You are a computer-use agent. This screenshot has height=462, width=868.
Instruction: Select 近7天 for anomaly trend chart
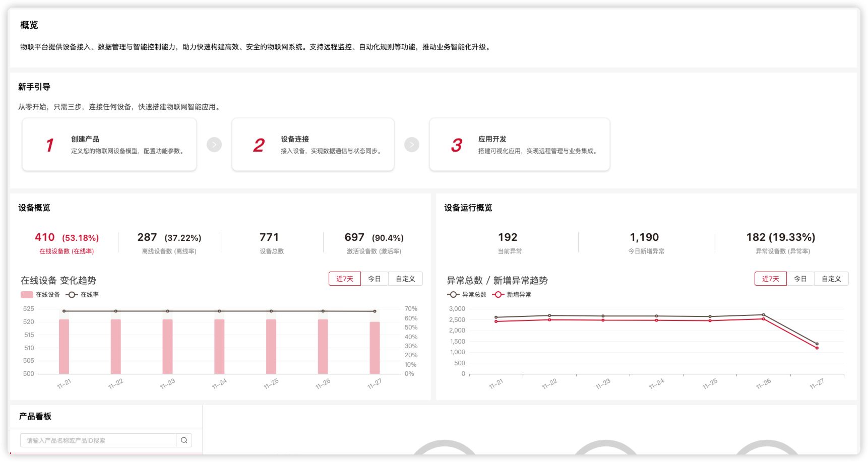(770, 279)
